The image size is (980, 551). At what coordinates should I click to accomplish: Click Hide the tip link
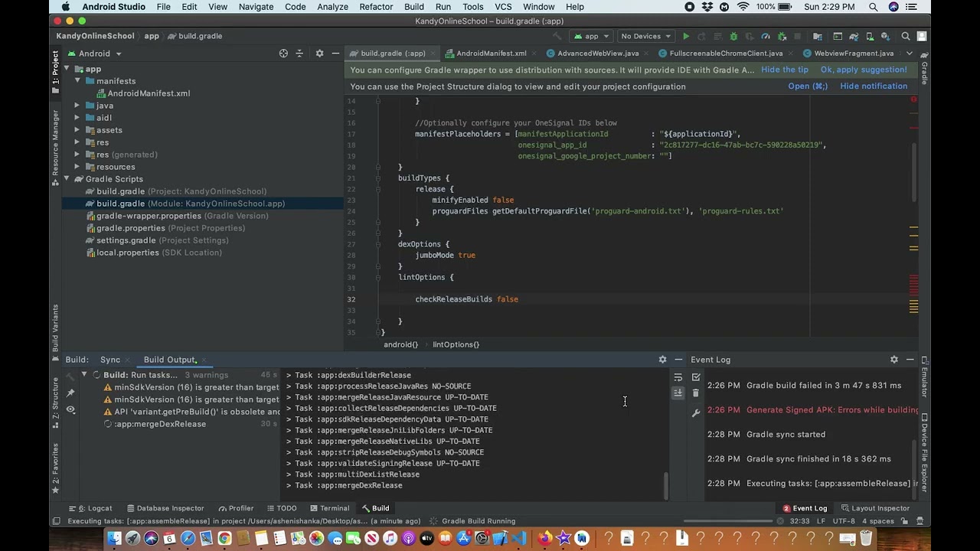[x=785, y=70]
